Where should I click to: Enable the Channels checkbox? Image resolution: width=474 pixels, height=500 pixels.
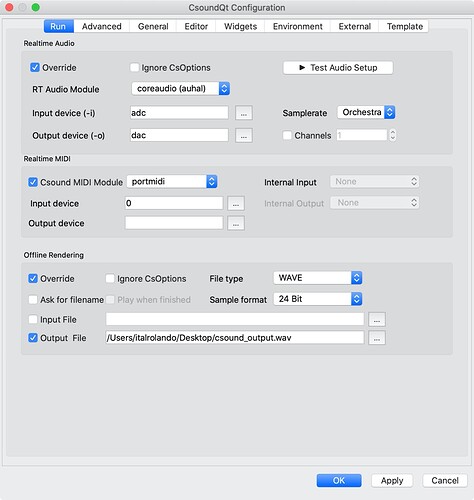(x=287, y=135)
